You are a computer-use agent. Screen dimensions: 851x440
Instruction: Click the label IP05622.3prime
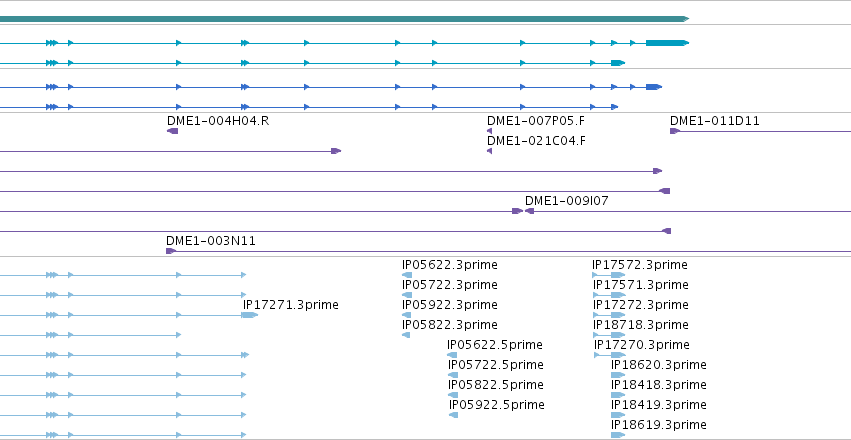[450, 265]
